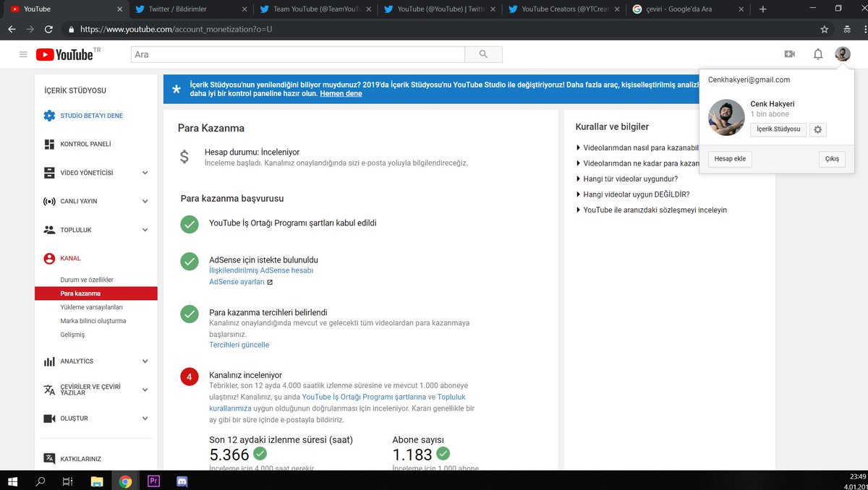868x490 pixels.
Task: Click the Oluştur video camera icon
Action: coord(49,418)
